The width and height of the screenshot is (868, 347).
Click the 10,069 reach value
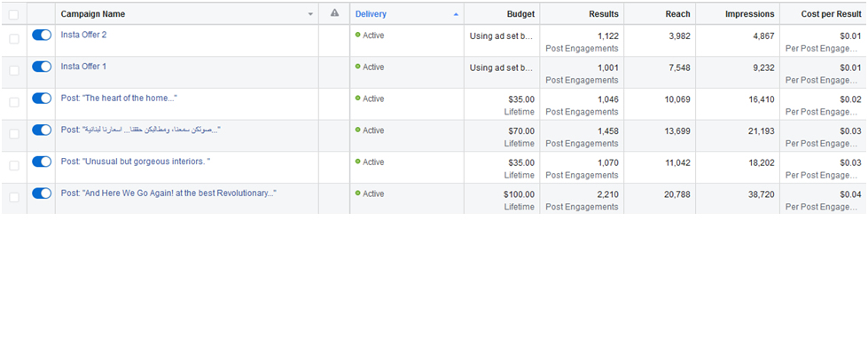tap(677, 99)
